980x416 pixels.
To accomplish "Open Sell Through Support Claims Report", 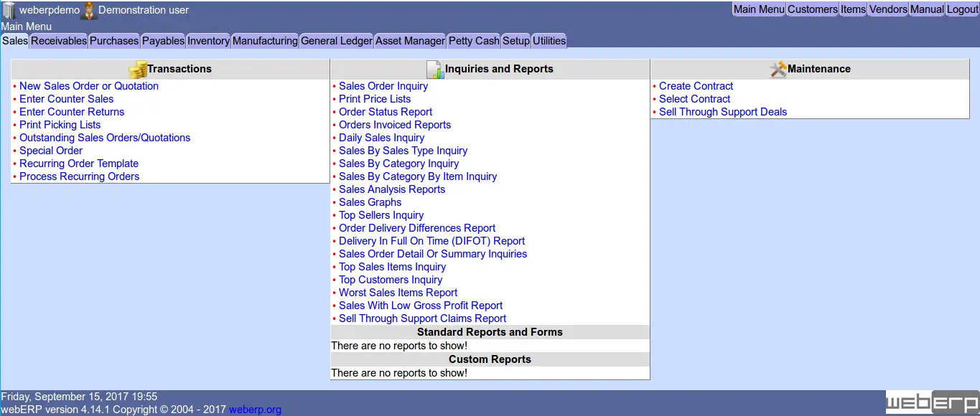I will tap(423, 318).
